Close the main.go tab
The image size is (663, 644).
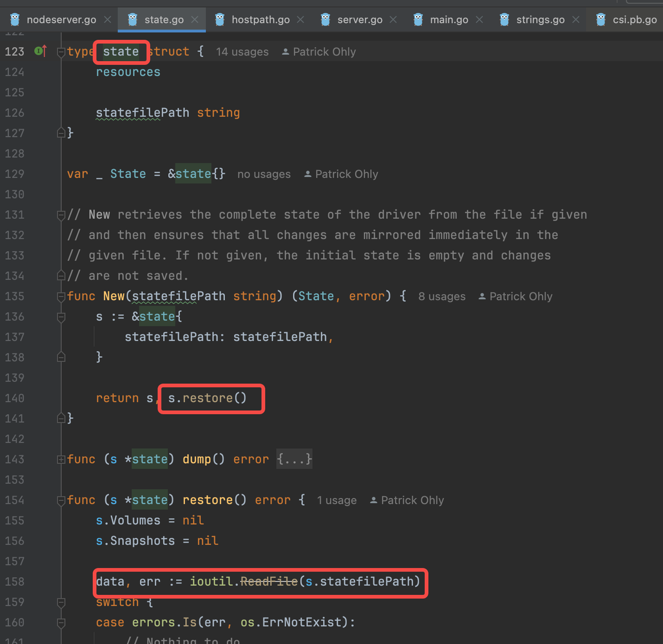pos(480,20)
